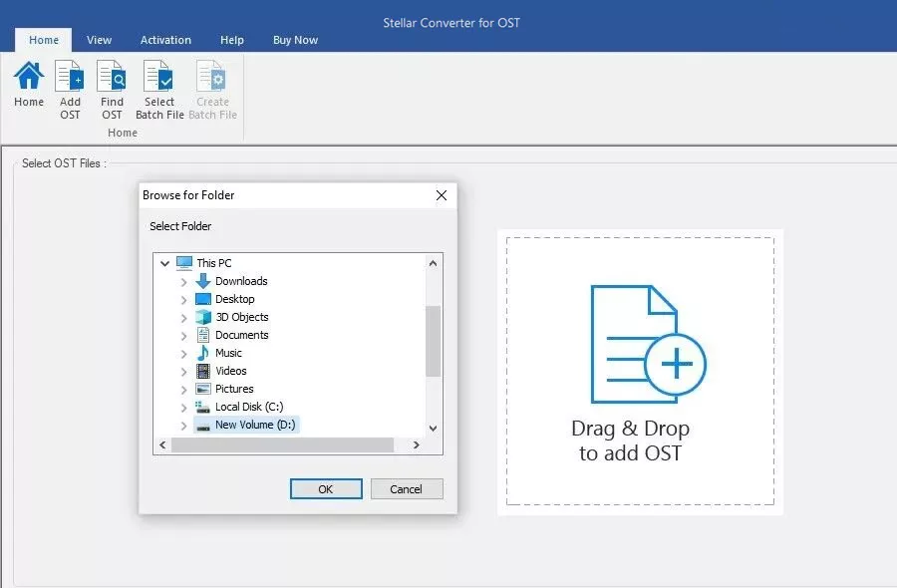Viewport: 897px width, 588px height.
Task: Click the horizontal scrollbar left arrow
Action: click(x=162, y=445)
